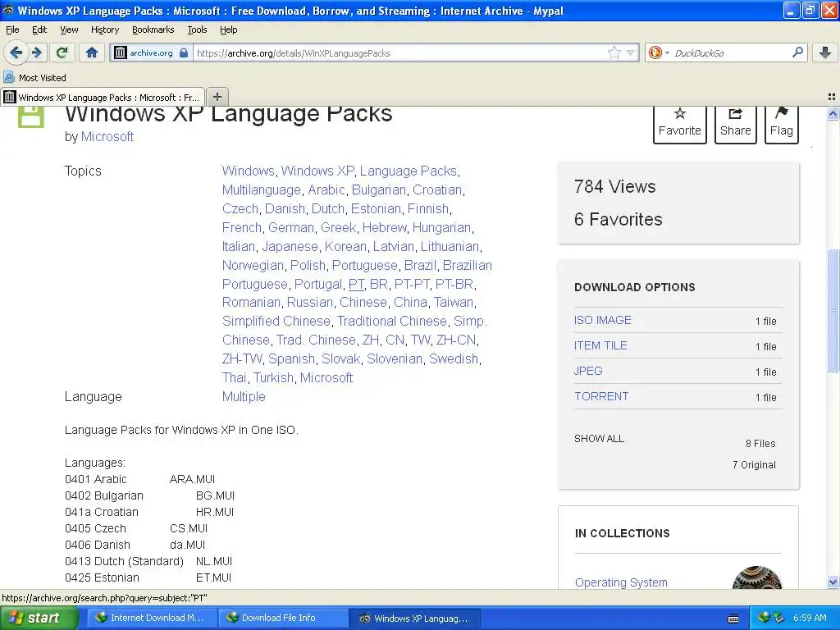
Task: Click the address bar URL field
Action: (x=399, y=53)
